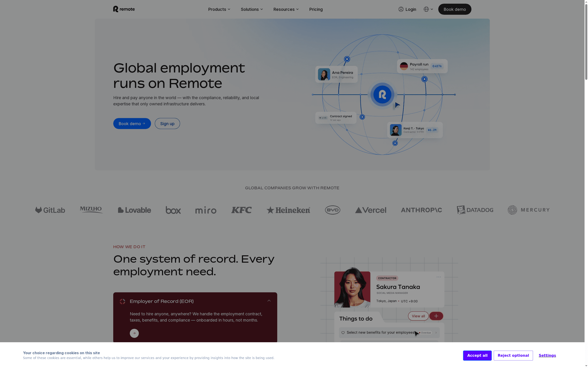Click the Remote logo in header
The image size is (588, 368).
pyautogui.click(x=124, y=9)
